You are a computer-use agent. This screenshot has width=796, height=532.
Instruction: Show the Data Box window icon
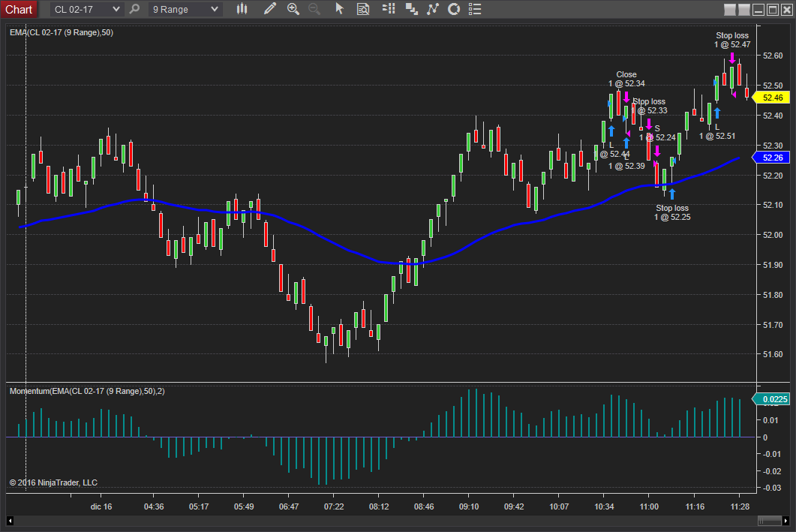tap(363, 9)
